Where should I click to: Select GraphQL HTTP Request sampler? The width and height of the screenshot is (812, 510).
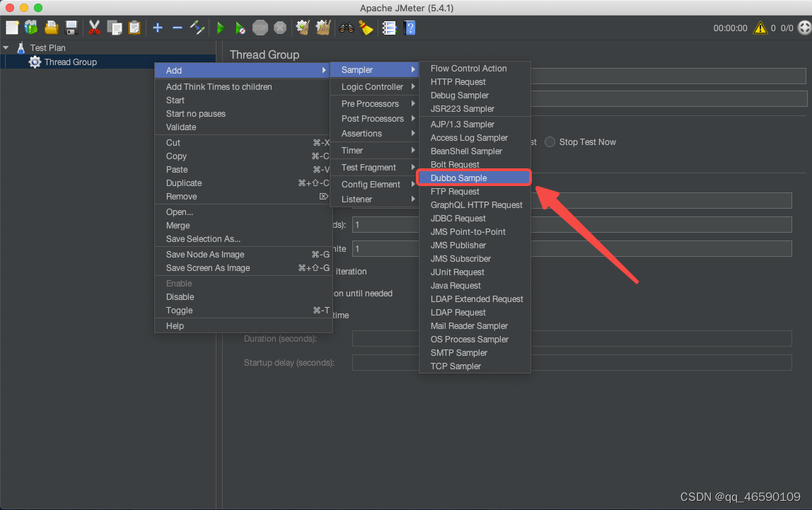(475, 205)
